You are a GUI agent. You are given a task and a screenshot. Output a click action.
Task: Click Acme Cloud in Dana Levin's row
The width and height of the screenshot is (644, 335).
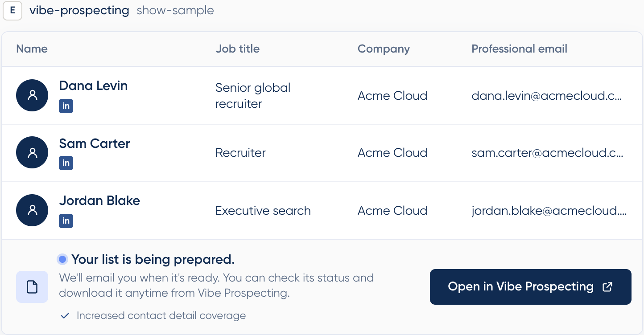392,96
